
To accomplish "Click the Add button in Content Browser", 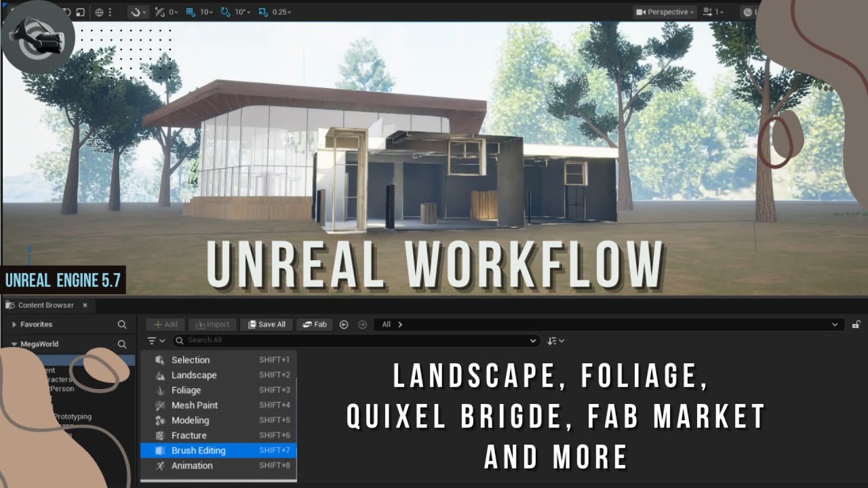I will 165,325.
